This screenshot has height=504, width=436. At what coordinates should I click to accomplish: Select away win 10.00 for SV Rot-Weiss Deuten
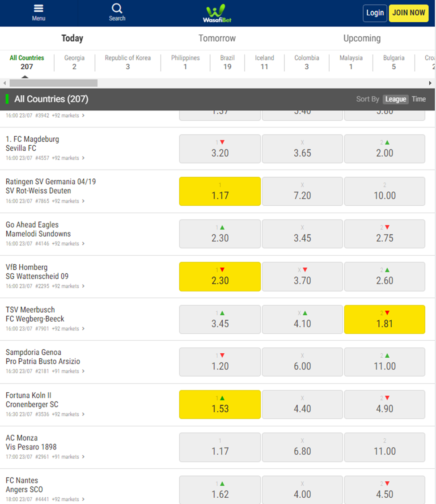385,191
